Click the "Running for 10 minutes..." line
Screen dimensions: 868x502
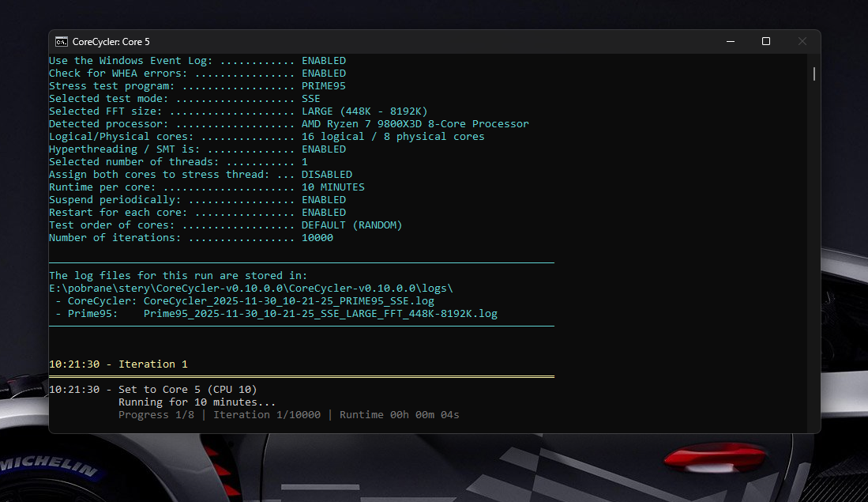(197, 402)
